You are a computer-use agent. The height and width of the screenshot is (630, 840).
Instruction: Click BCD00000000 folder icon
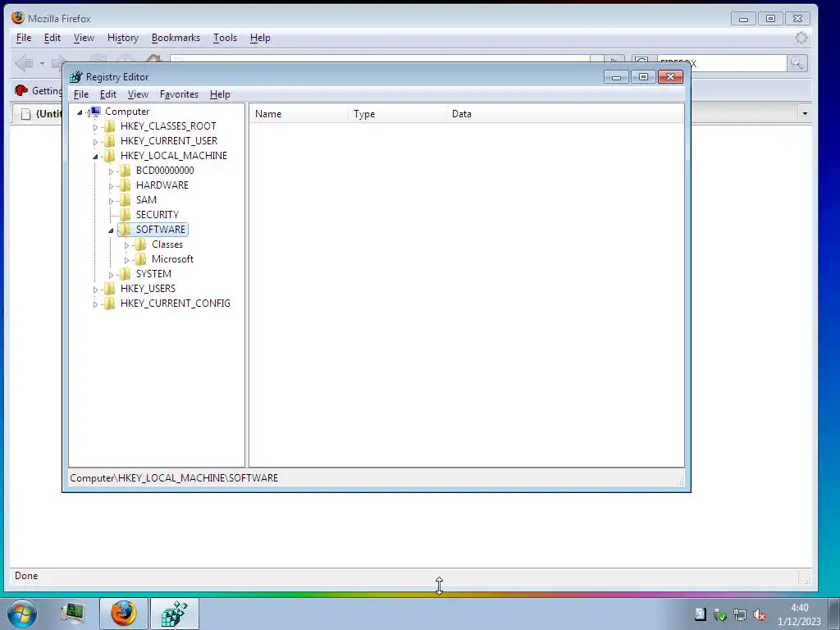coord(125,171)
